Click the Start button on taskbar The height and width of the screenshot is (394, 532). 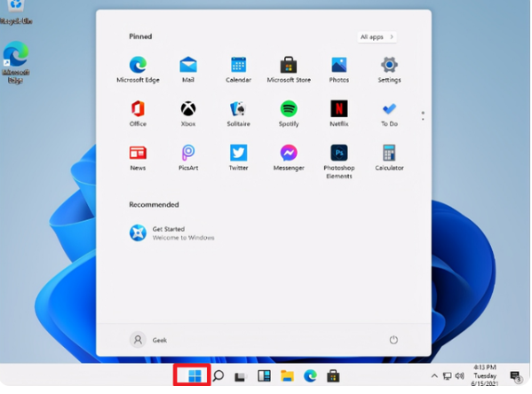pyautogui.click(x=195, y=375)
